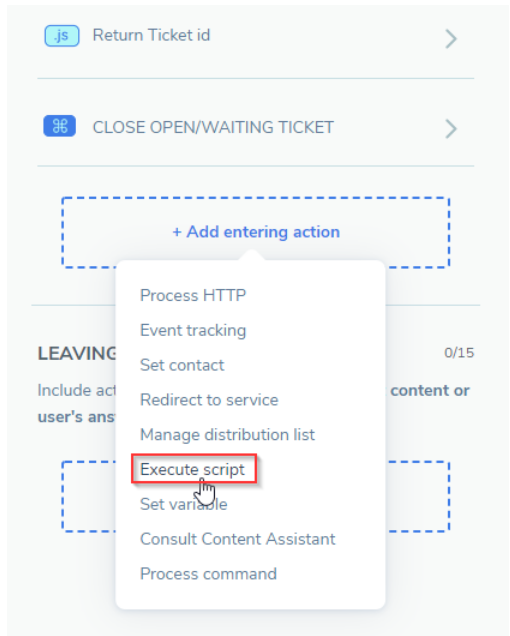Select Manage distribution list entry

pyautogui.click(x=227, y=435)
